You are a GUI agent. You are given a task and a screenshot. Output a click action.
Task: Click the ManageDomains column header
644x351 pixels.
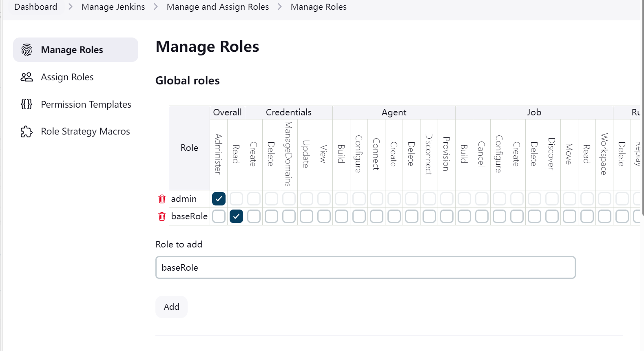point(289,154)
